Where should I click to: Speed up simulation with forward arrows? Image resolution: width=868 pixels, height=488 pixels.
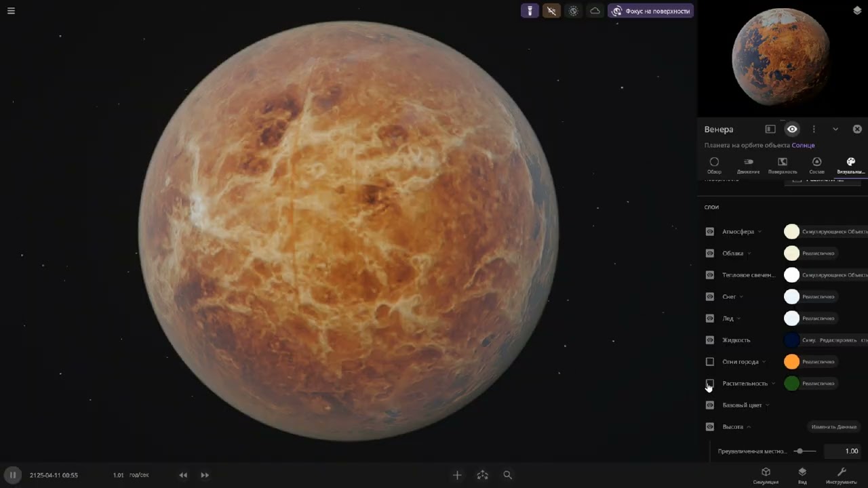tap(205, 475)
